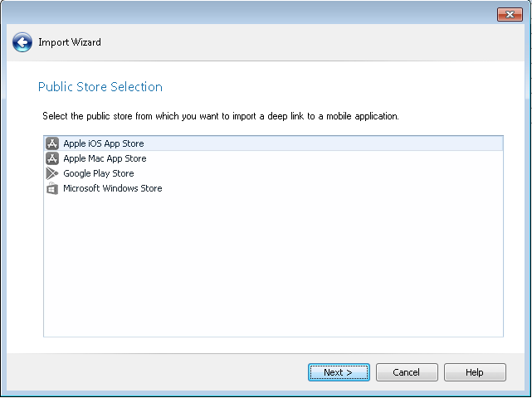532x398 pixels.
Task: Click the back arrow icon
Action: pos(22,42)
